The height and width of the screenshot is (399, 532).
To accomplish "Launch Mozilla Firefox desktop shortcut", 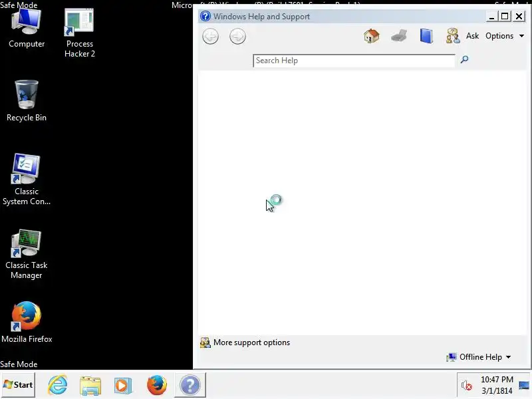I will tap(27, 322).
